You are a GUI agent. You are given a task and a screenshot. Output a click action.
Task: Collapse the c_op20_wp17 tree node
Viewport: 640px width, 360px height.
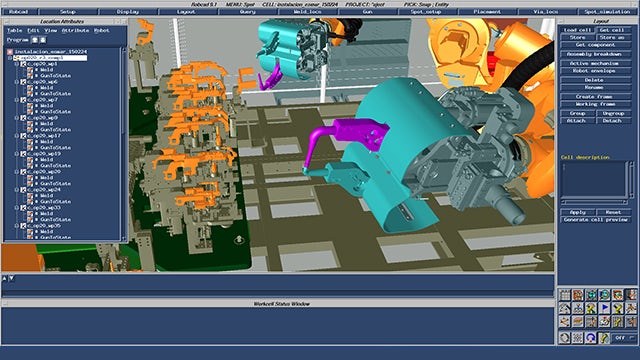[x=17, y=136]
